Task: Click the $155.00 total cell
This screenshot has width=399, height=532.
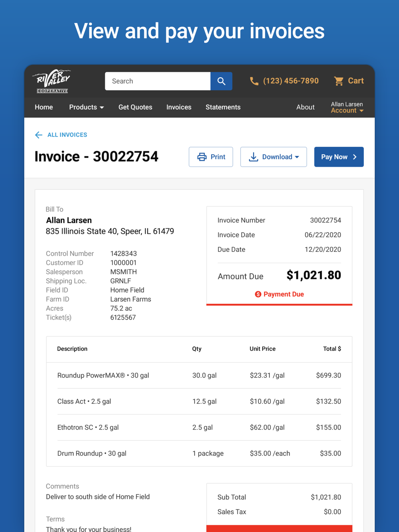Action: (x=328, y=428)
